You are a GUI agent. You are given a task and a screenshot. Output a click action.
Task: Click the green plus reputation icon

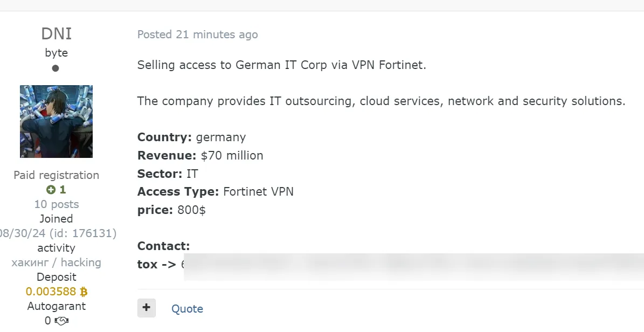click(51, 190)
